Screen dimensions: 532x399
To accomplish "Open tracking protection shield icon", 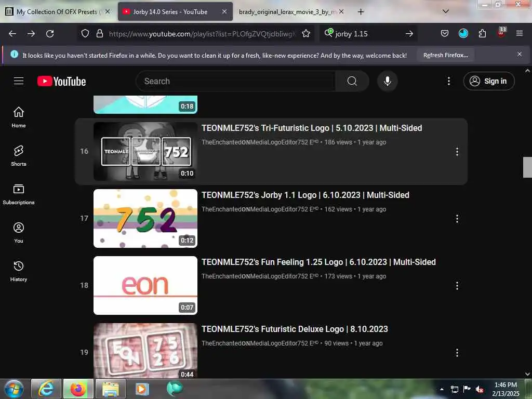I will 85,34.
